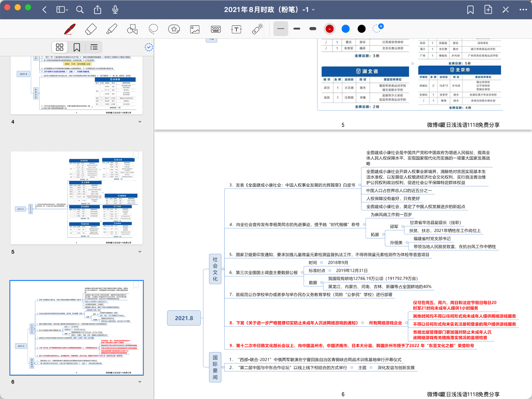Click the 湖北省 table header
This screenshot has width=532, height=399.
pos(365,71)
